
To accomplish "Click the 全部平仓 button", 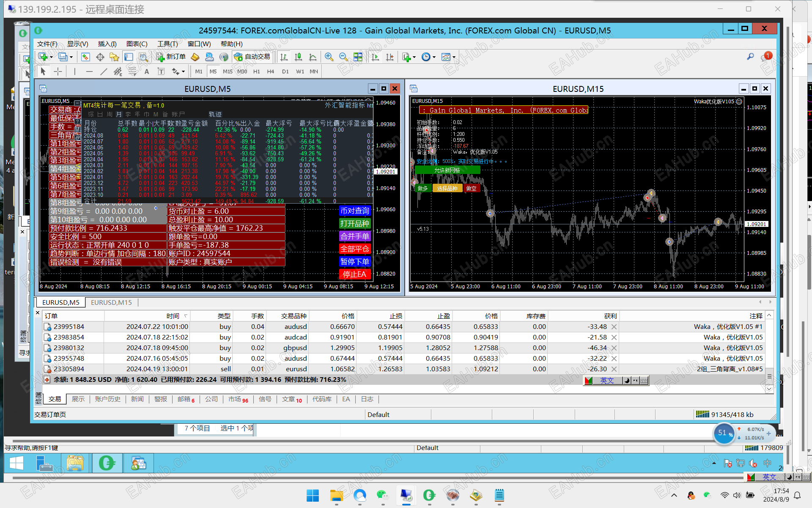I will (x=355, y=249).
